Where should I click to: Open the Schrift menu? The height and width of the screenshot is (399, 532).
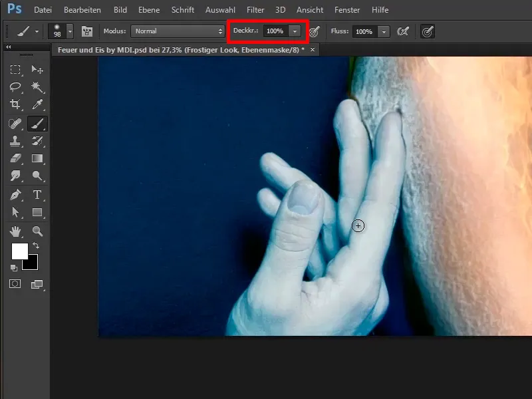click(x=182, y=10)
